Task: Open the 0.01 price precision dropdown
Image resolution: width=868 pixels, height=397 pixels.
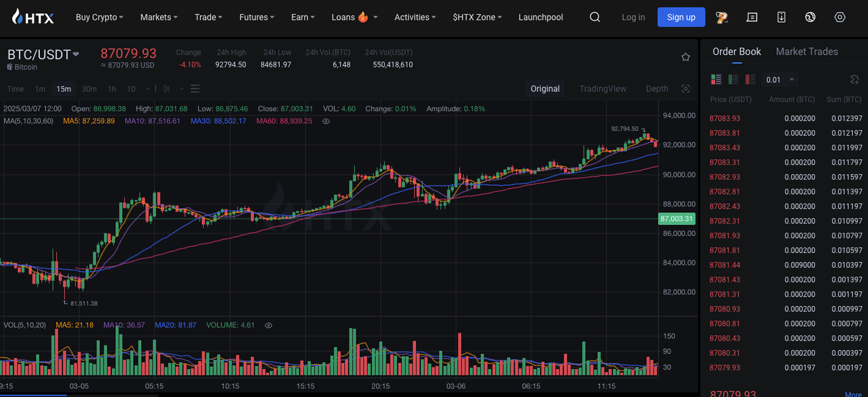Action: coord(781,79)
